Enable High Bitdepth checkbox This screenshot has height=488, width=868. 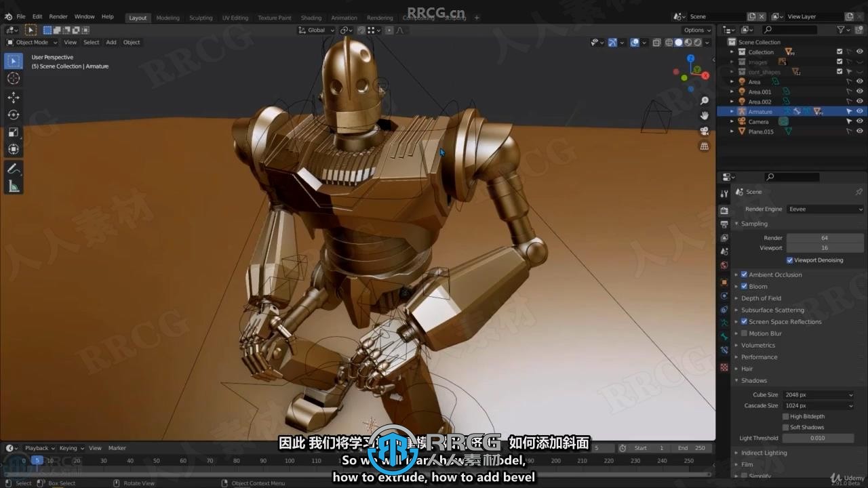tap(786, 416)
